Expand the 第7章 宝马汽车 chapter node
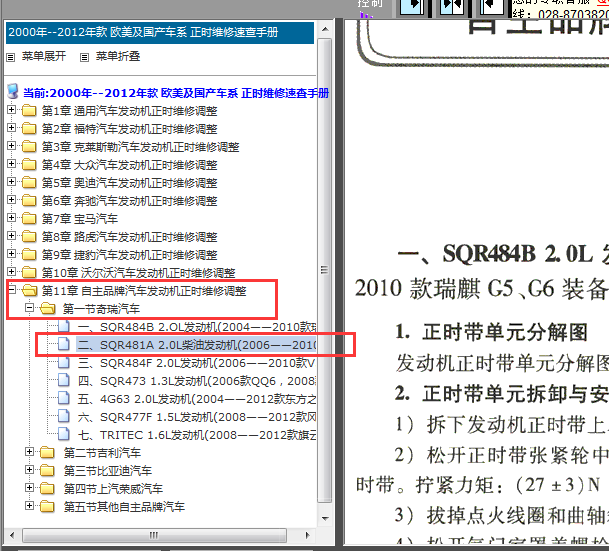Image resolution: width=609 pixels, height=551 pixels. (x=11, y=218)
